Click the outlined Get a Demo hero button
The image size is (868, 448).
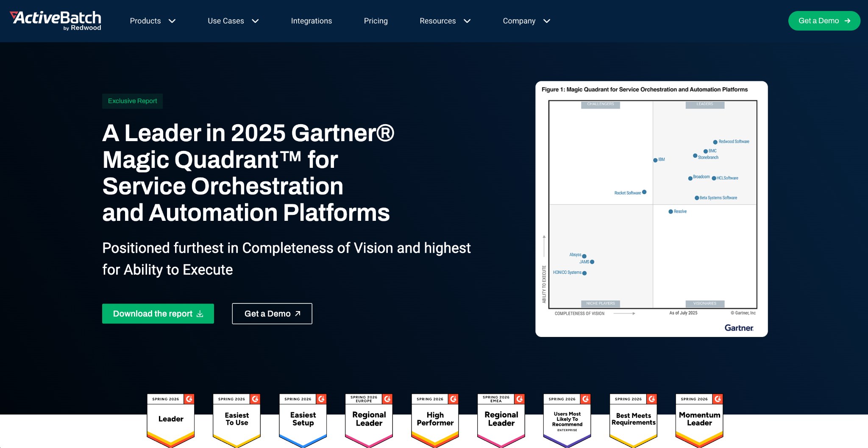(272, 314)
